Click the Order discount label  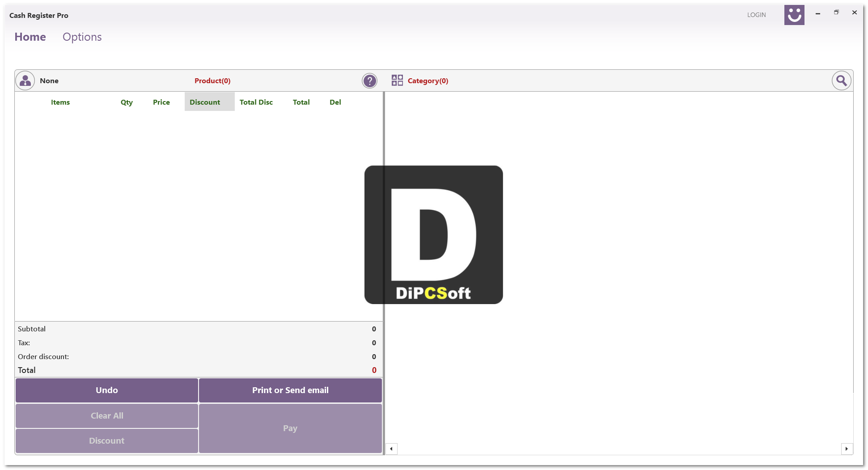click(x=43, y=357)
